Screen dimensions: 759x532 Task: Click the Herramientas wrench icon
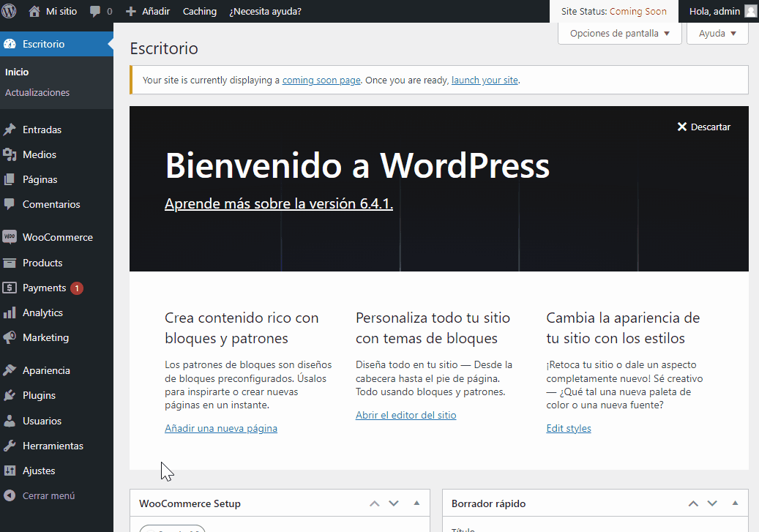(10, 446)
